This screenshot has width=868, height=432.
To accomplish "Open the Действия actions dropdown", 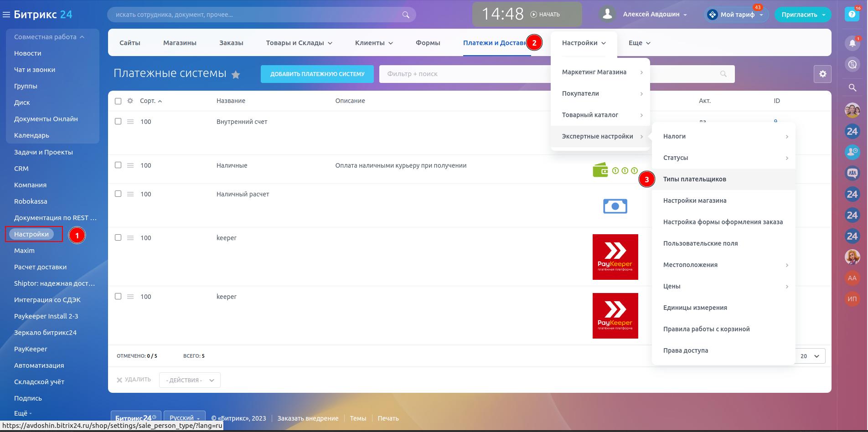I will click(x=190, y=380).
